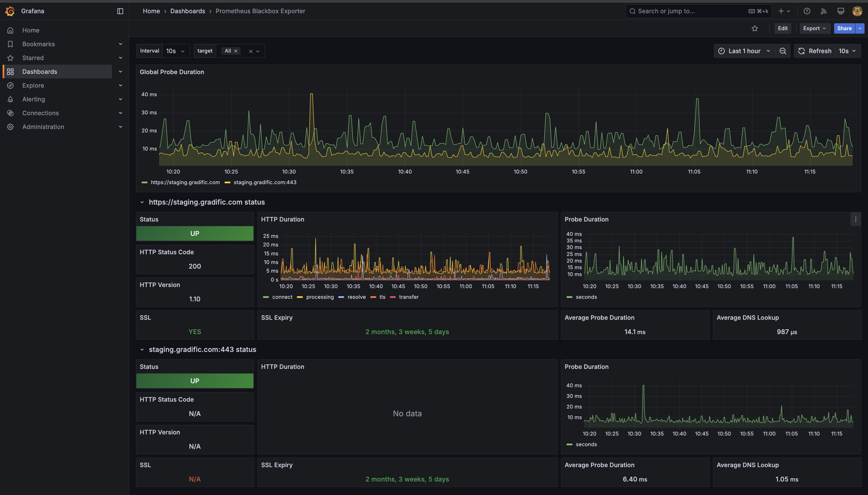Open the Help question mark icon
The image size is (868, 495).
(807, 11)
